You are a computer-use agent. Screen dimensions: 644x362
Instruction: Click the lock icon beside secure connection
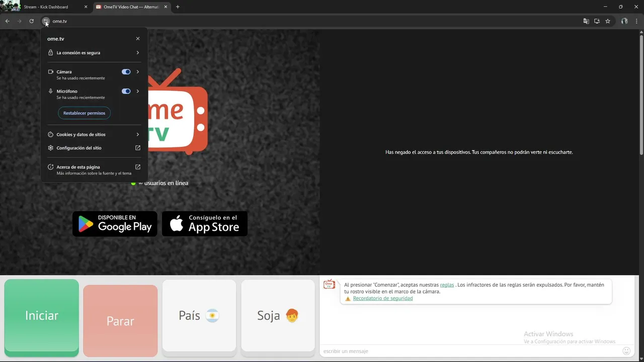tap(50, 53)
